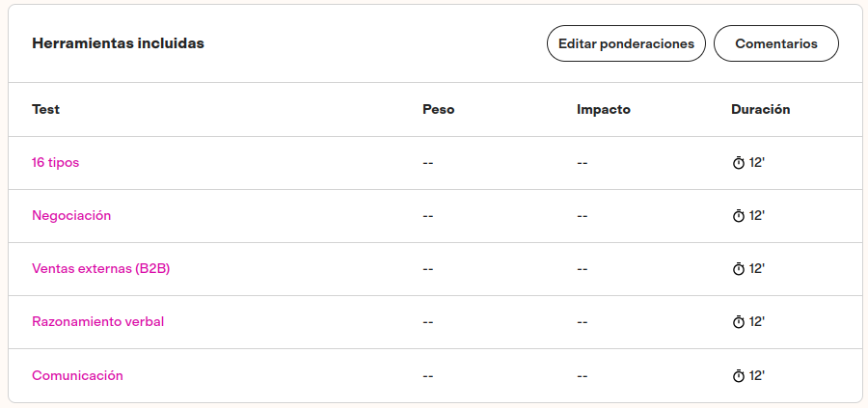Click the stopwatch icon in the Negociación row
Viewport: 868px width, 408px height.
[739, 216]
